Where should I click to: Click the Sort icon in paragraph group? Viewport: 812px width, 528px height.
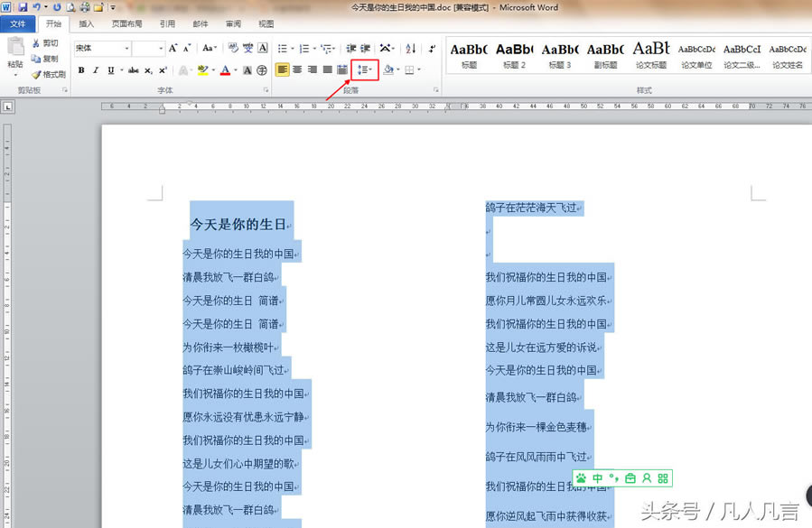(x=411, y=48)
